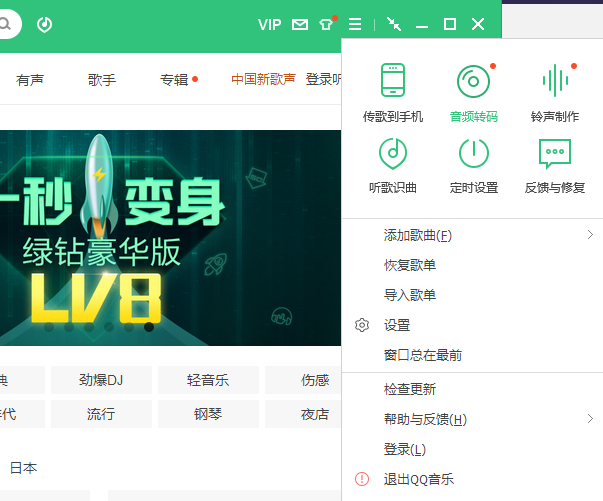This screenshot has height=501, width=603.
Task: Start 听歌识曲 song recognition
Action: point(393,166)
